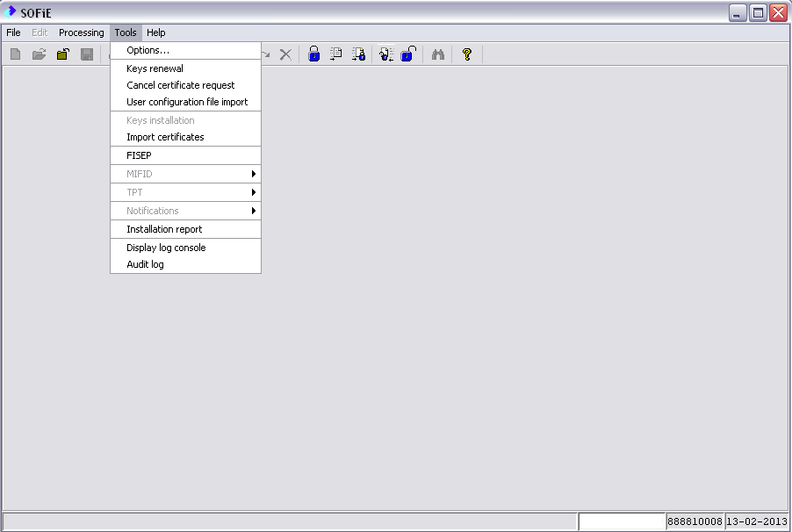792x532 pixels.
Task: Select Keys renewal menu entry
Action: click(x=155, y=68)
